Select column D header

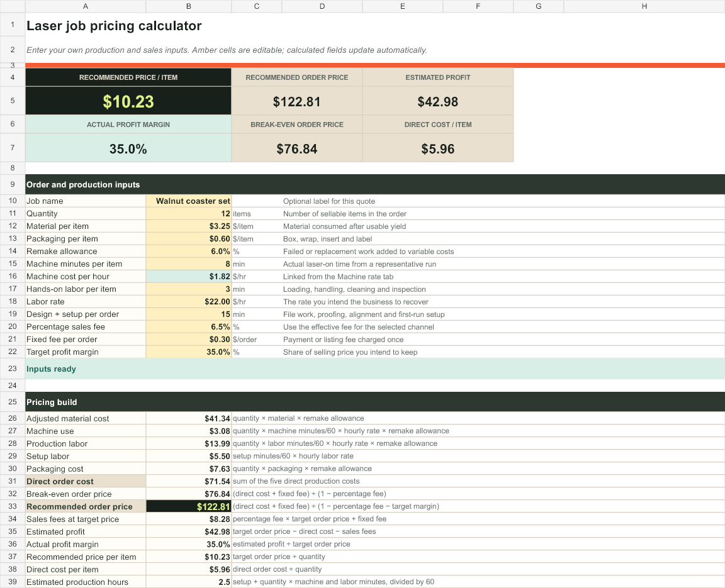click(322, 6)
